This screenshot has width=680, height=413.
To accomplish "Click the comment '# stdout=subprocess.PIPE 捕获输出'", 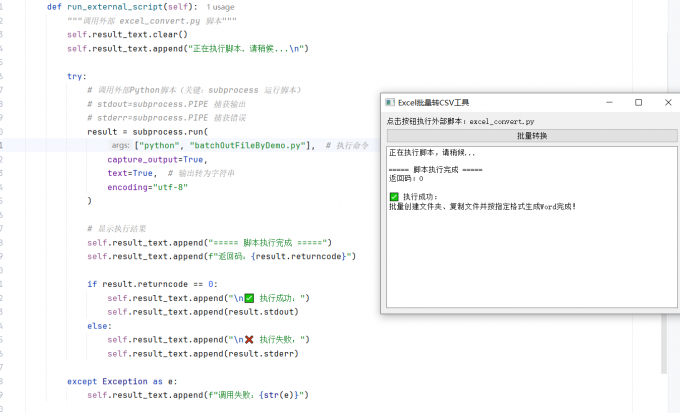I will point(167,104).
